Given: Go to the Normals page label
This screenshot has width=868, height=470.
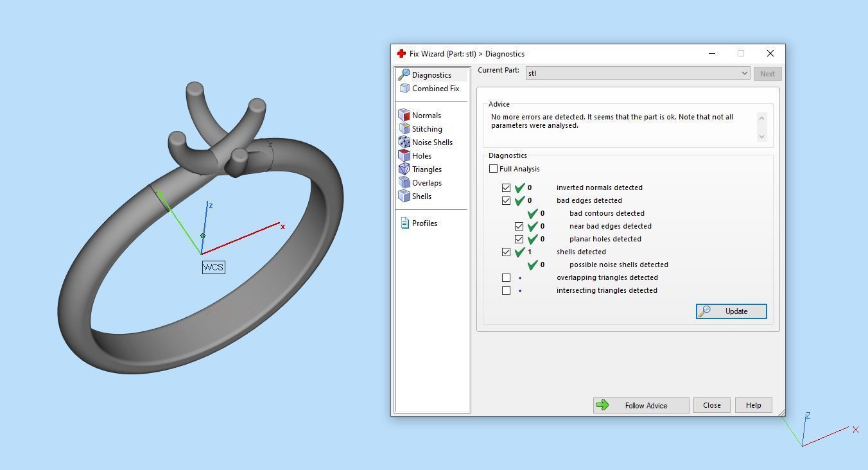Looking at the screenshot, I should coord(426,116).
